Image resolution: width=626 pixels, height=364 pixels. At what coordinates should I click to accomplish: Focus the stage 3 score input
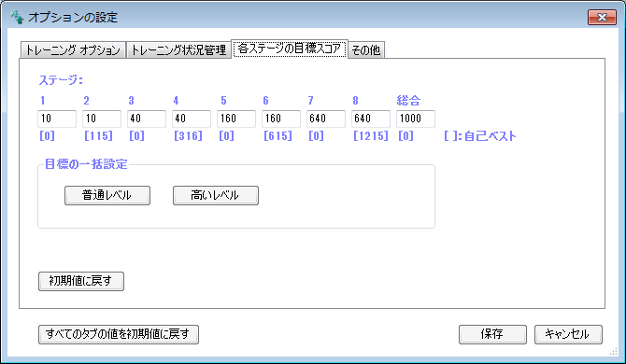[x=147, y=119]
